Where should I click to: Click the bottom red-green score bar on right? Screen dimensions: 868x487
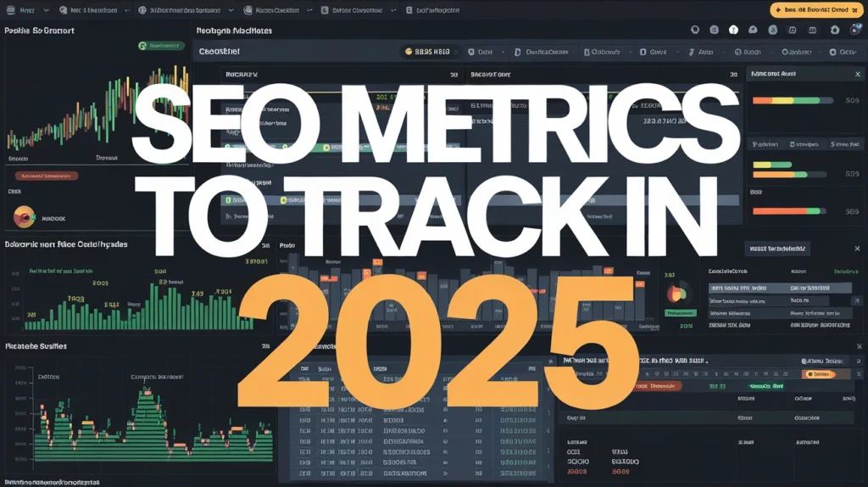click(788, 210)
